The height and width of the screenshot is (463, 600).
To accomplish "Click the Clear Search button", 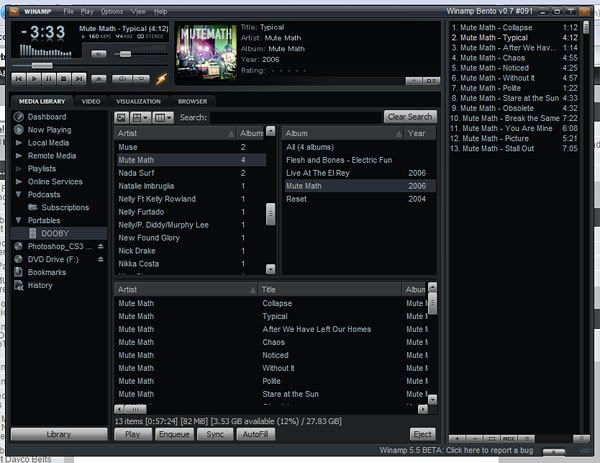I will [410, 117].
